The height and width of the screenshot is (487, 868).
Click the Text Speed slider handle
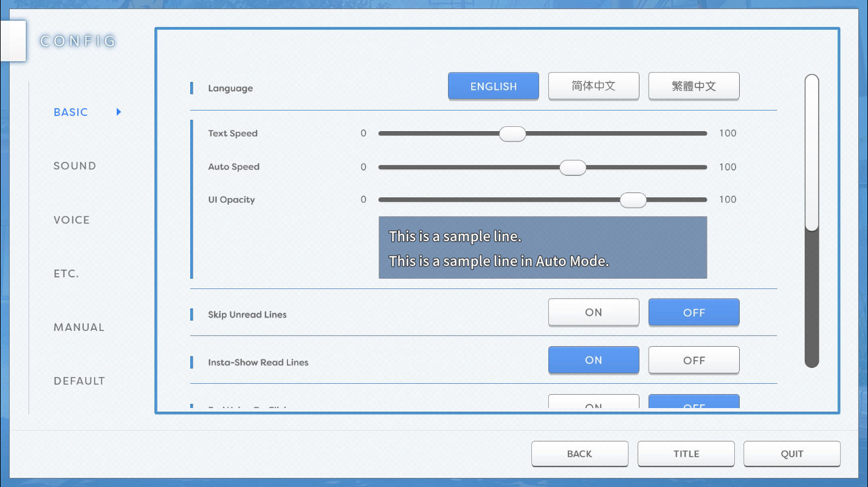pyautogui.click(x=512, y=134)
